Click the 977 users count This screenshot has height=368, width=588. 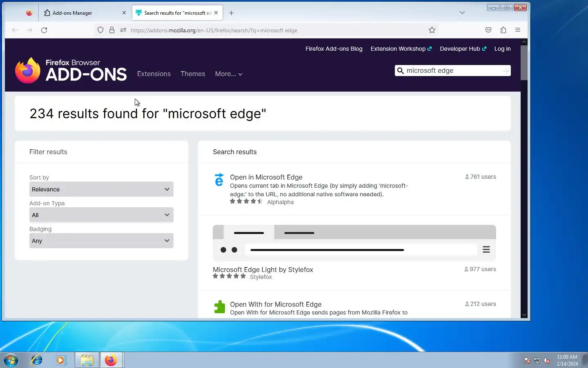click(480, 269)
